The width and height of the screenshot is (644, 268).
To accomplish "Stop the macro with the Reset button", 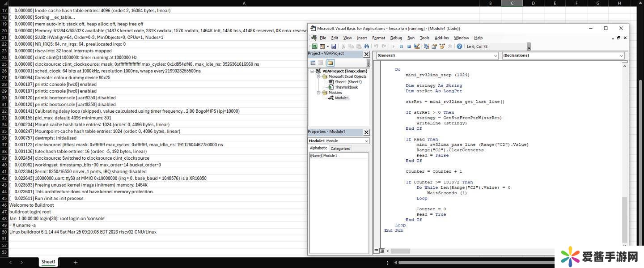I will click(x=409, y=47).
